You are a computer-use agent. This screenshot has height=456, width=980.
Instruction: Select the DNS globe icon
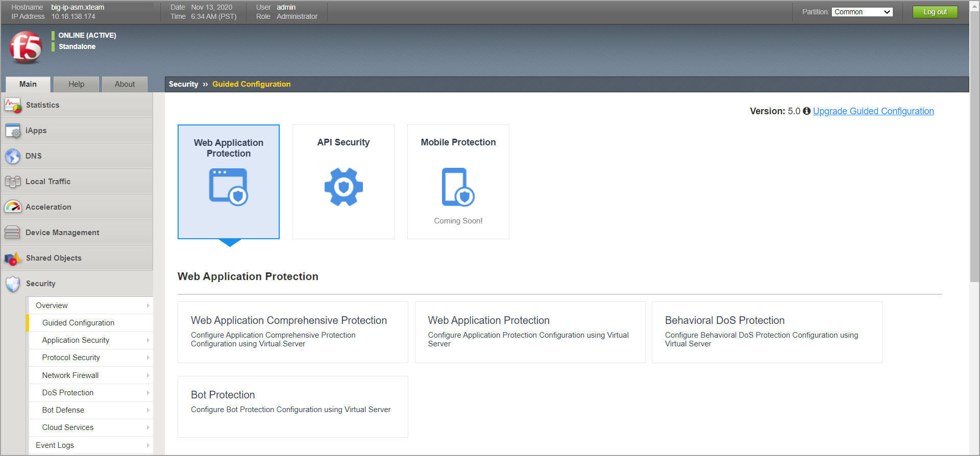tap(13, 156)
